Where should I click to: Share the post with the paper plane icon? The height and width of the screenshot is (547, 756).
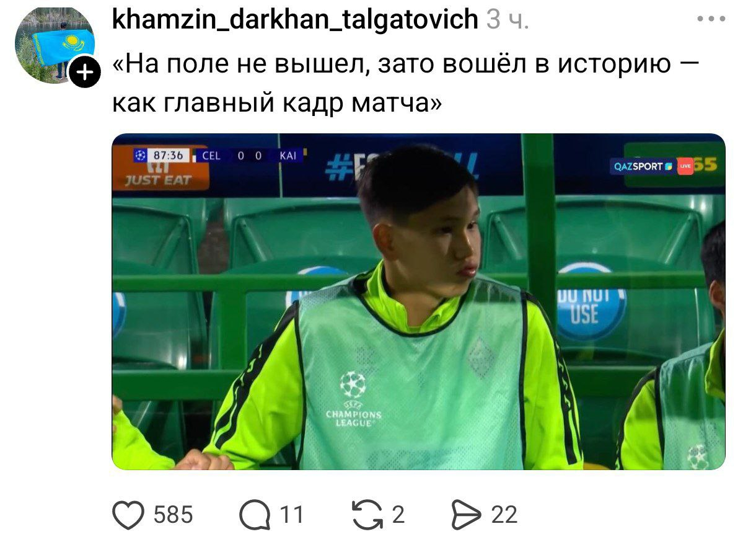[x=467, y=515]
